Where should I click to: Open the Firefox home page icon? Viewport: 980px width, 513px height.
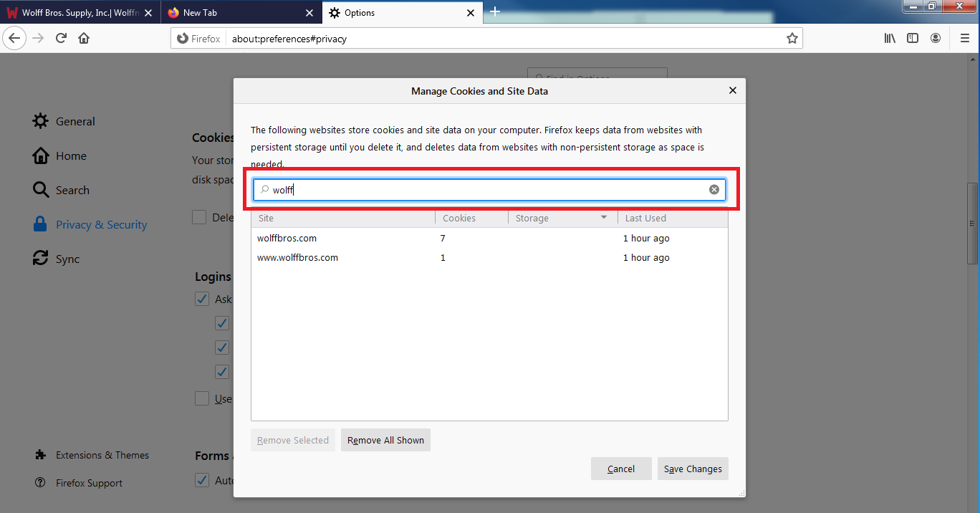pyautogui.click(x=84, y=39)
